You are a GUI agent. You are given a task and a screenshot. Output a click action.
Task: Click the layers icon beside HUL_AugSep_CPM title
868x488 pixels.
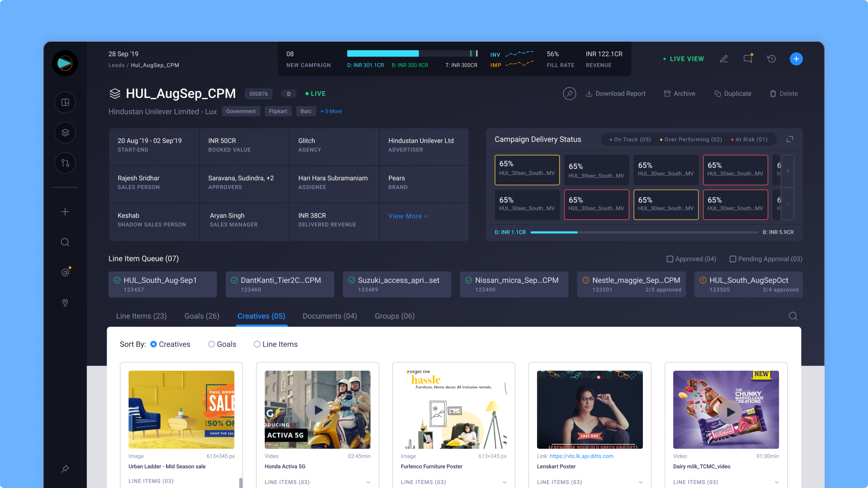tap(115, 94)
